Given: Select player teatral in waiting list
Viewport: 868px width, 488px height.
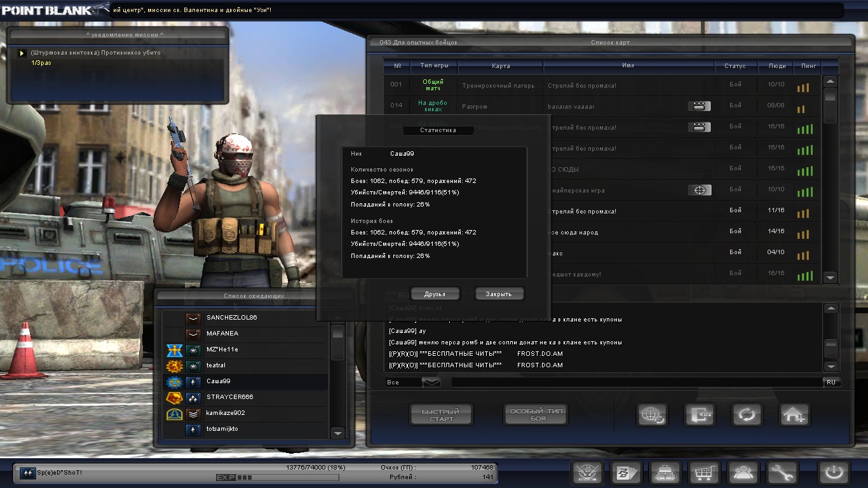Looking at the screenshot, I should tap(246, 366).
